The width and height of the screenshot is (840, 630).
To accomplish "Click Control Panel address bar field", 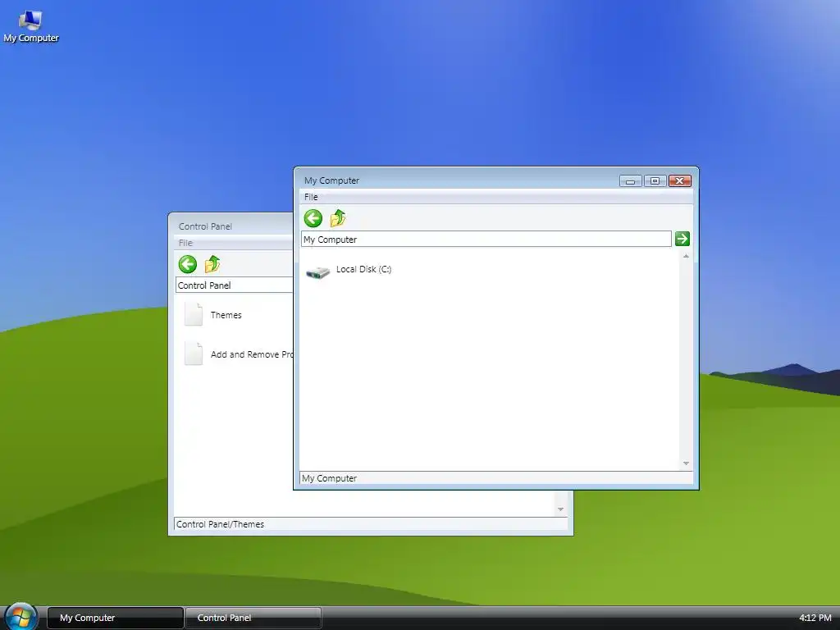I will pos(234,285).
